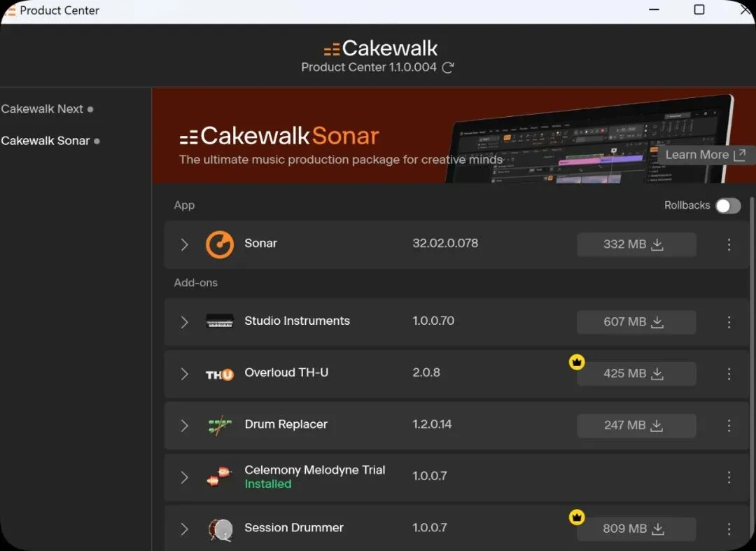Screen dimensions: 756x551
Task: Select Cakewalk Sonar in the sidebar
Action: click(50, 141)
